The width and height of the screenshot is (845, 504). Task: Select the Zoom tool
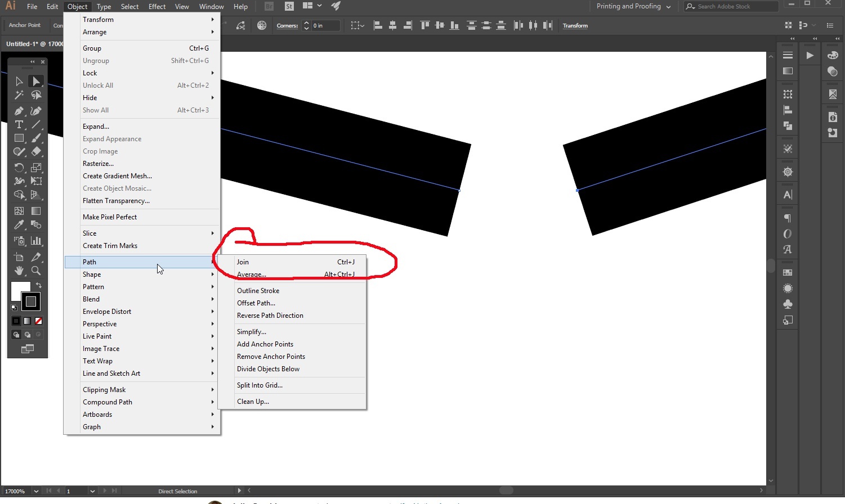click(36, 271)
